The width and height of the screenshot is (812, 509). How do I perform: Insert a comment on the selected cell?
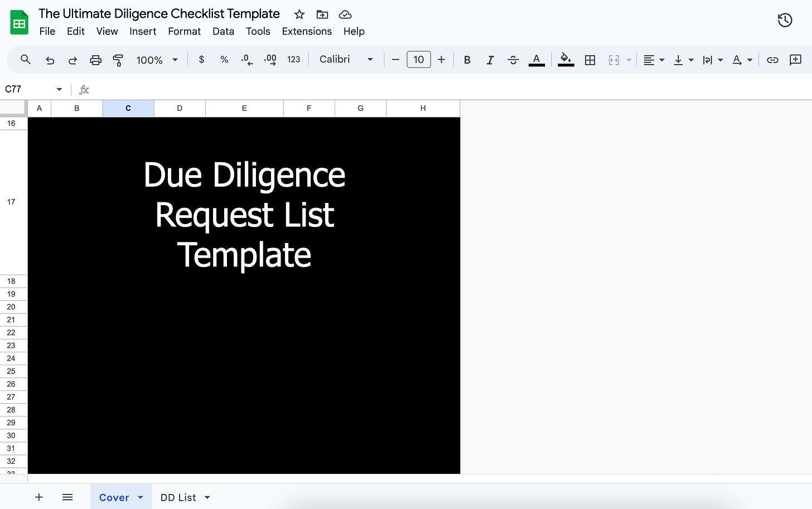tap(796, 60)
